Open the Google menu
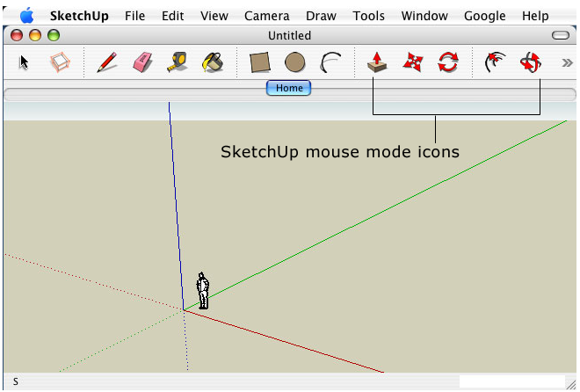Screen dimensions: 580x392 click(x=484, y=16)
